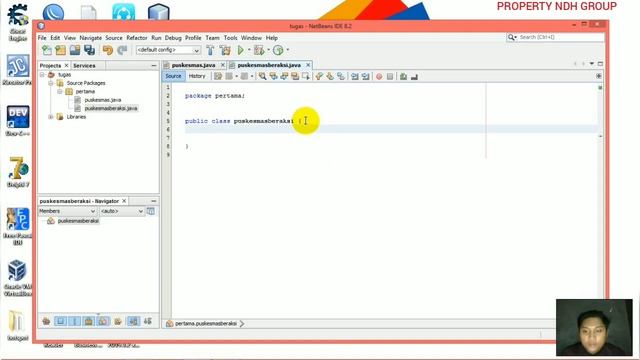Click the New File toolbar icon

tap(47, 50)
